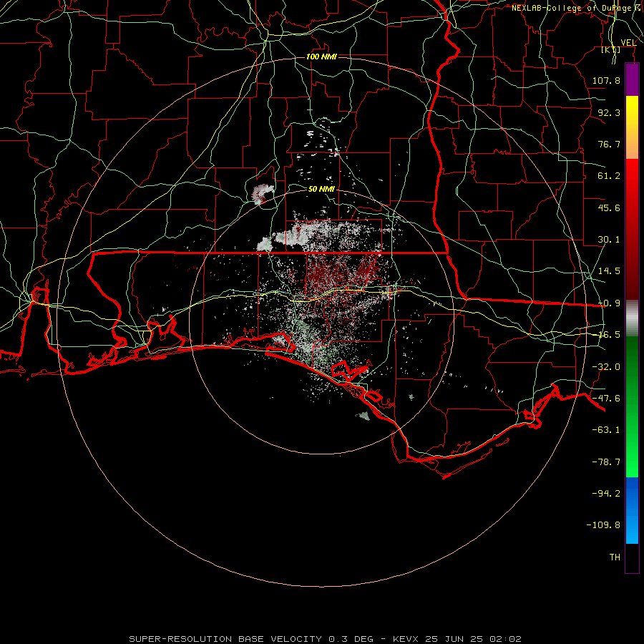Select the -32.0 scale label
Image resolution: width=644 pixels, height=644 pixels.
click(606, 367)
